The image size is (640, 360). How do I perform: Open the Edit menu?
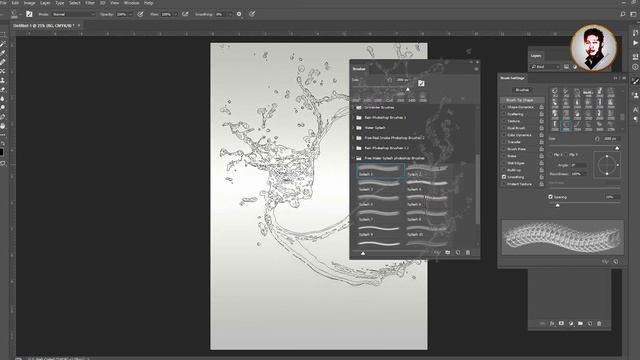pos(15,2)
